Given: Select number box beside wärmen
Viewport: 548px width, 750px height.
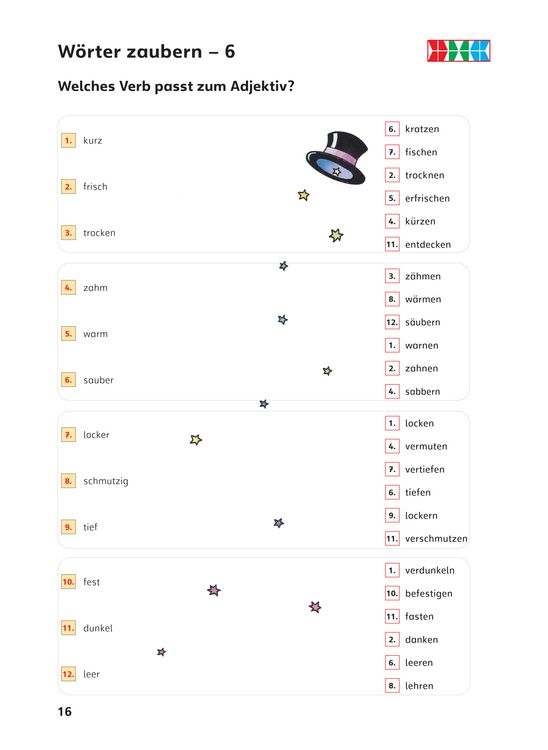Looking at the screenshot, I should point(392,299).
